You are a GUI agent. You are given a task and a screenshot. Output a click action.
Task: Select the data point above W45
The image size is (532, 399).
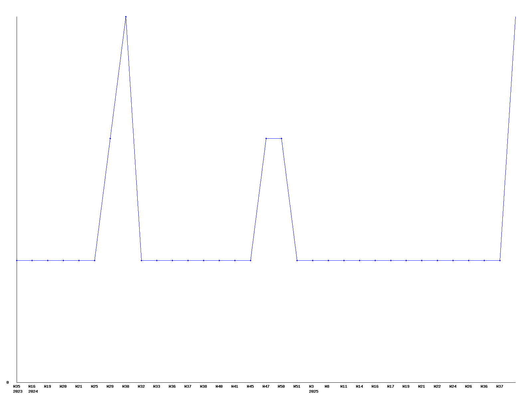click(x=250, y=260)
